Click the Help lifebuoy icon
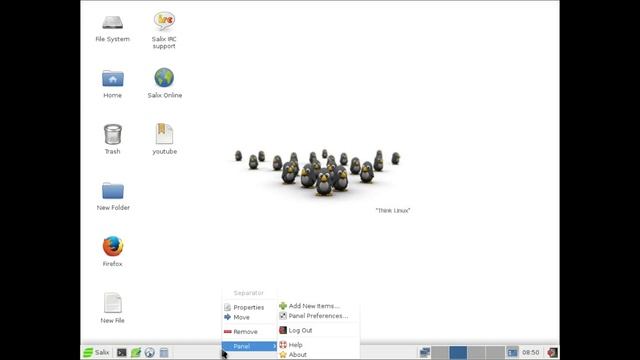 (x=283, y=345)
